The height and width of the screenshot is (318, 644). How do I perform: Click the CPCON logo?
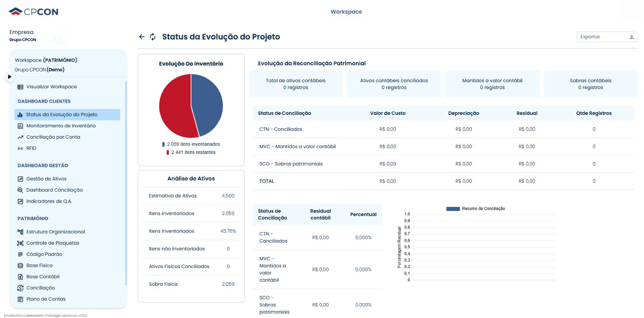point(34,12)
